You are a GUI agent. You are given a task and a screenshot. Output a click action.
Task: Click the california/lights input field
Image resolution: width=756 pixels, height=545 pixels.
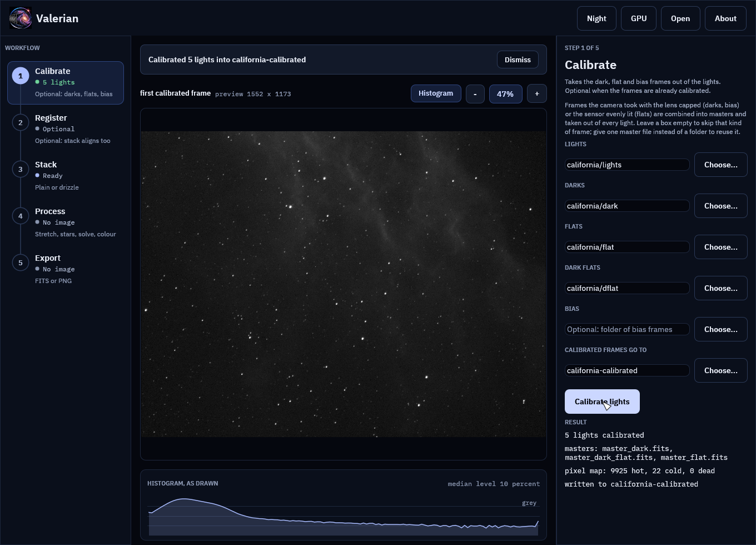coord(627,165)
